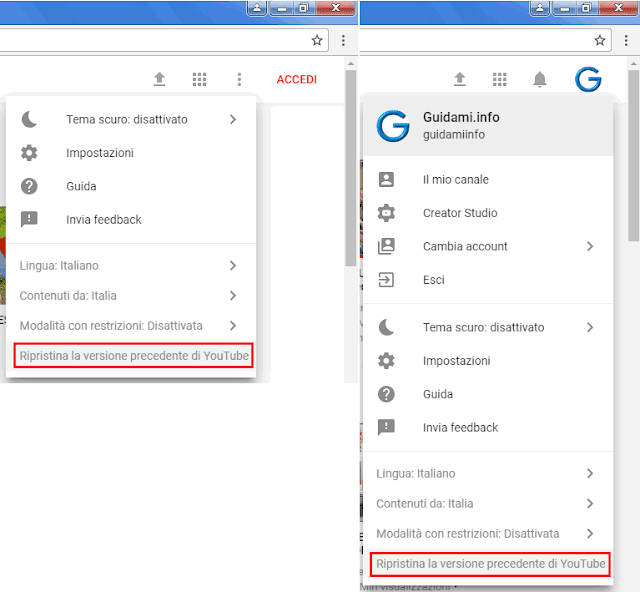Expand Tema scuro chevron in right menu
Image resolution: width=640 pixels, height=592 pixels.
590,327
